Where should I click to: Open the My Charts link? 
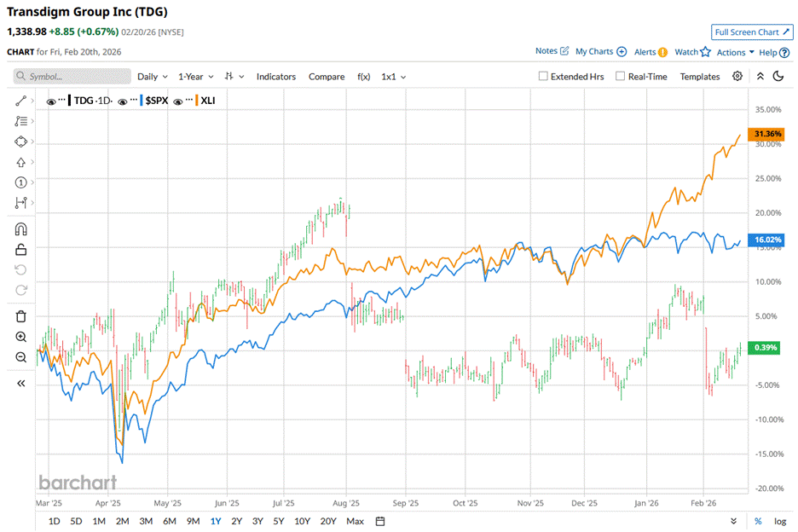tap(600, 52)
